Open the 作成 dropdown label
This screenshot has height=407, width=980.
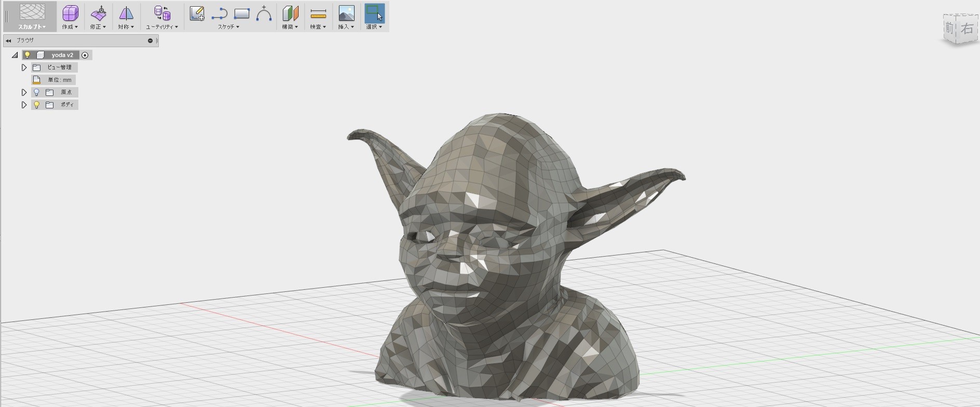[70, 27]
